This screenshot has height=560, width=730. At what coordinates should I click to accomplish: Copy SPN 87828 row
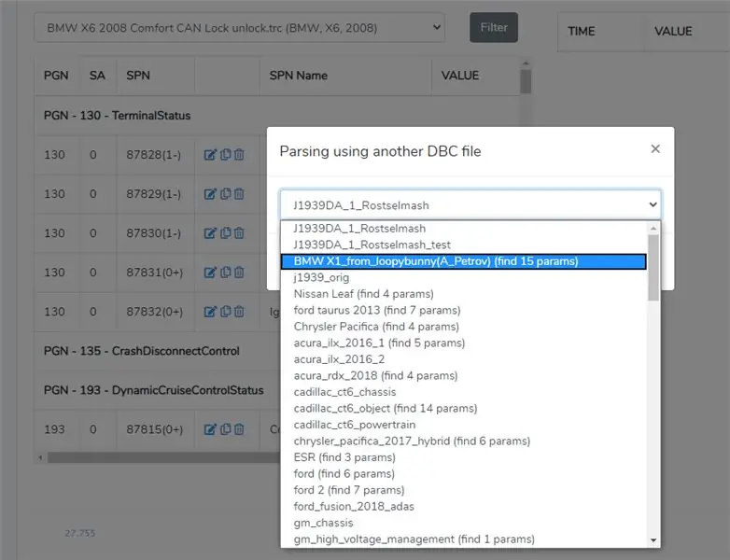coord(225,155)
